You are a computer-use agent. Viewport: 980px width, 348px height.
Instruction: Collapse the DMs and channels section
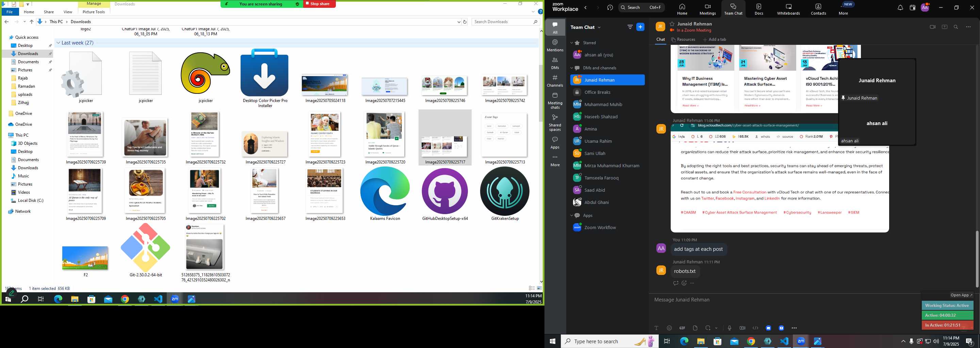[571, 68]
